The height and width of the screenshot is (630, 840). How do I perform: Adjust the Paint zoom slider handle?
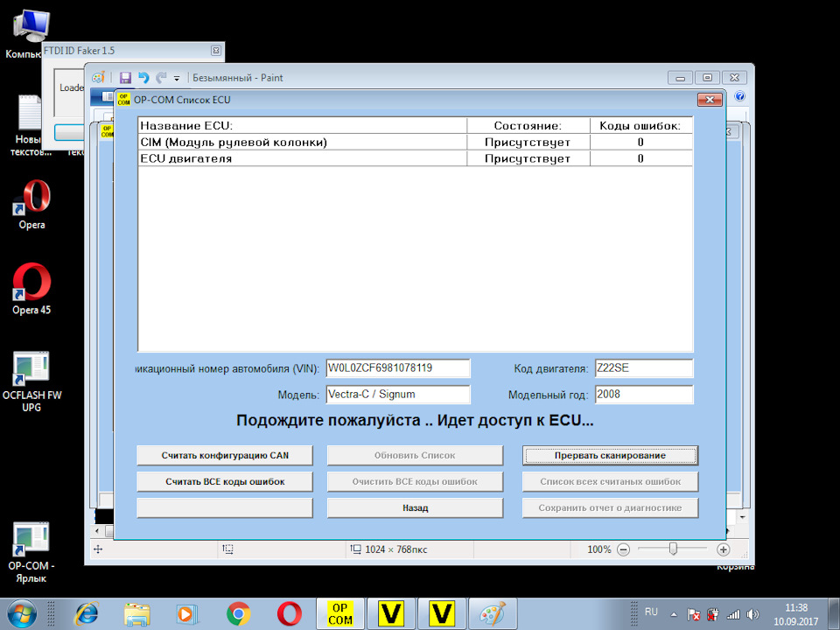click(x=674, y=549)
